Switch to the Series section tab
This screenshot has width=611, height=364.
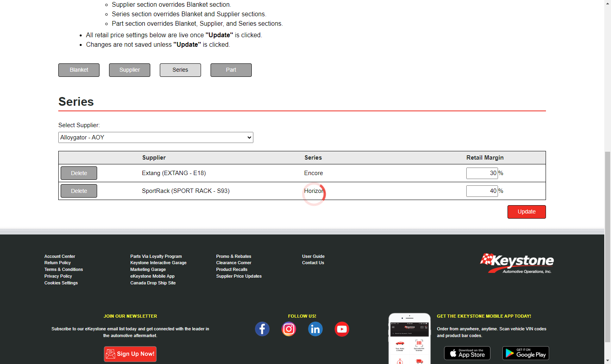tap(180, 70)
